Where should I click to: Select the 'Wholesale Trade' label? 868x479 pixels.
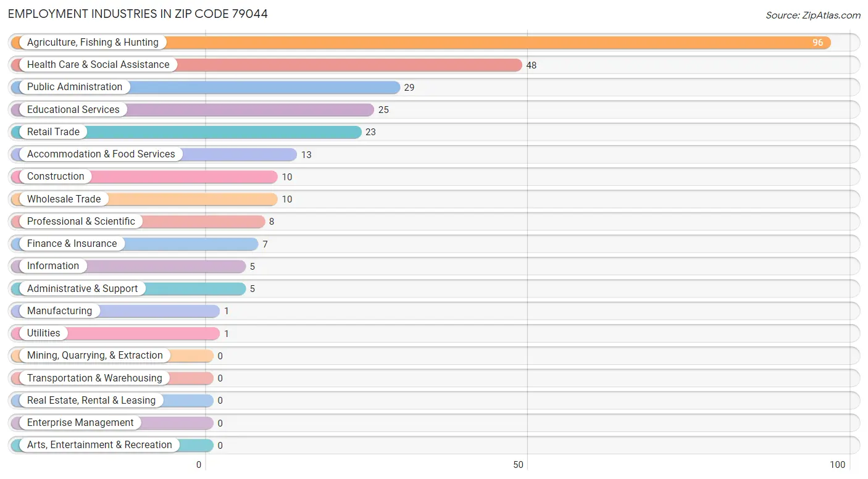click(x=64, y=199)
